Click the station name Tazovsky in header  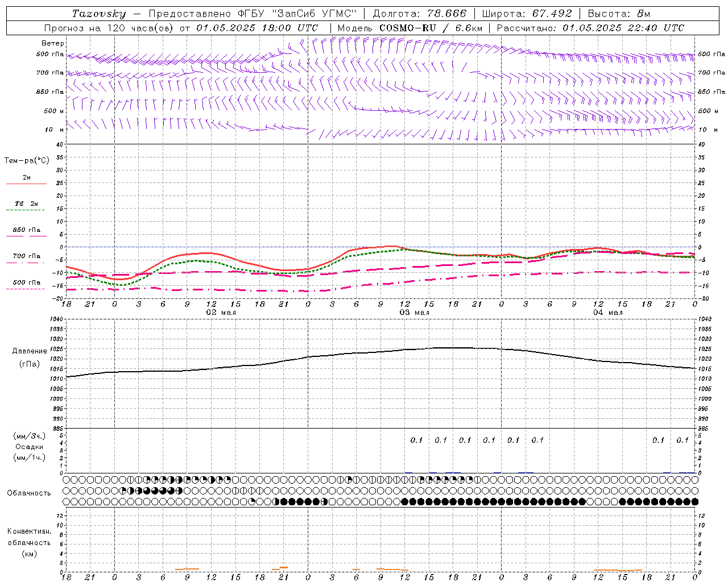pyautogui.click(x=98, y=14)
